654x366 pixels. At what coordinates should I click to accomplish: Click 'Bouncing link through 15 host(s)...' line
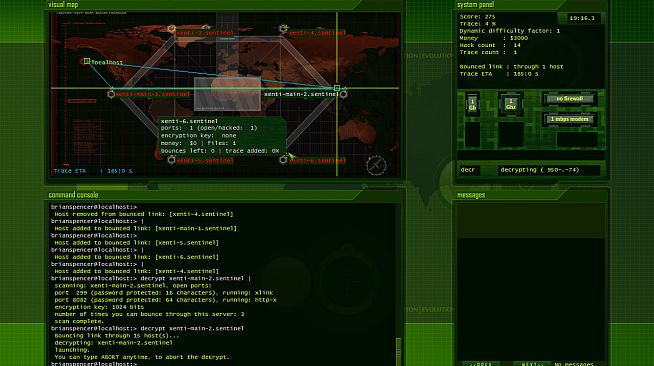coord(117,336)
